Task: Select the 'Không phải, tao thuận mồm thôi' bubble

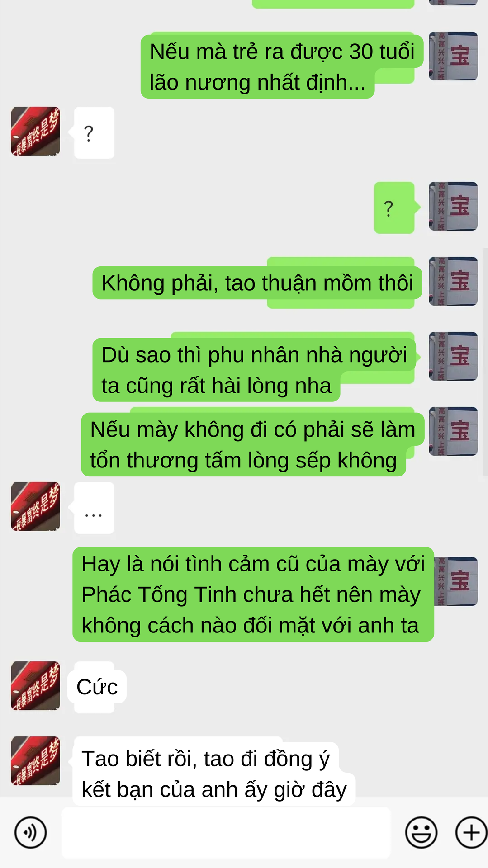Action: pyautogui.click(x=257, y=283)
